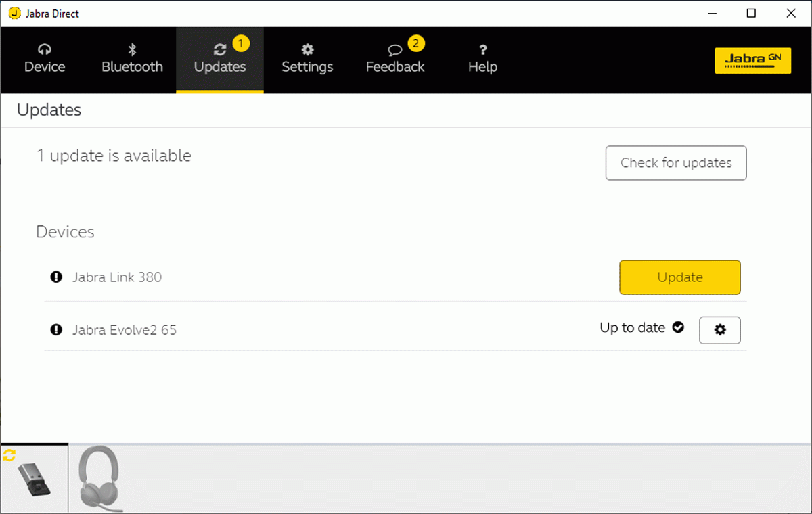Click the yellow Update button
Image resolution: width=812 pixels, height=514 pixels.
(x=680, y=277)
